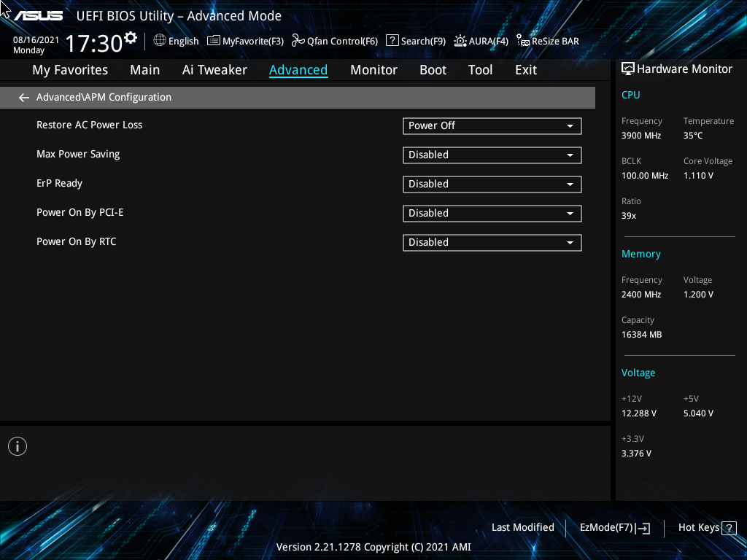
Task: Click the Version 2.21.1278 copyright text
Action: click(x=373, y=547)
